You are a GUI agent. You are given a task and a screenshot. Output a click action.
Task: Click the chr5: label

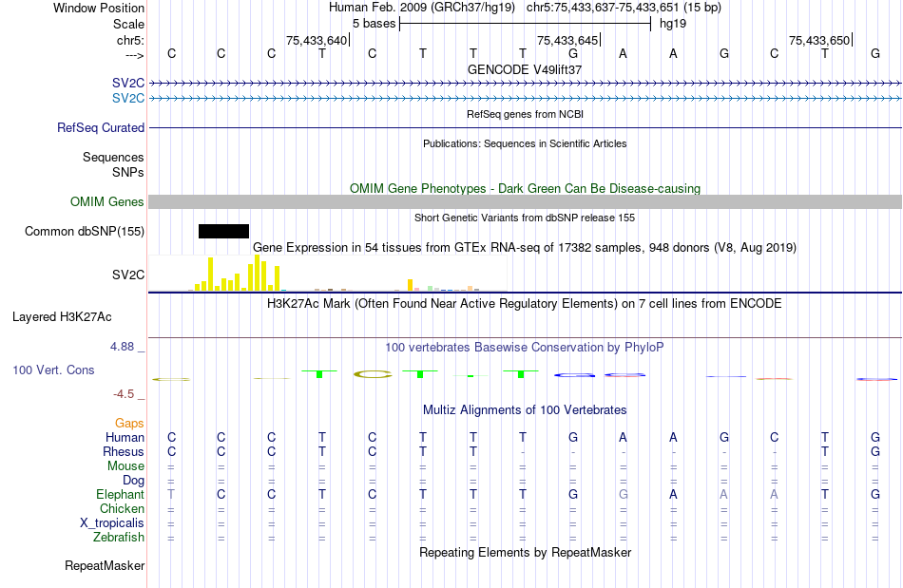[x=130, y=40]
